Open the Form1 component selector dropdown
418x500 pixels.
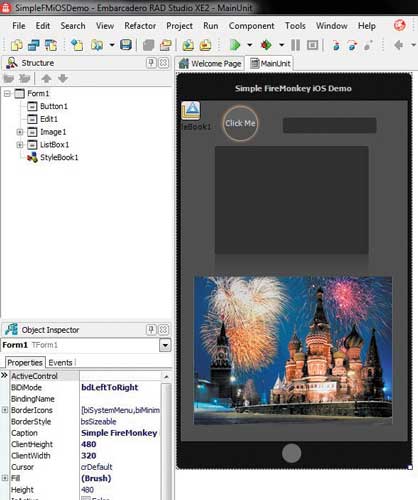tap(165, 345)
